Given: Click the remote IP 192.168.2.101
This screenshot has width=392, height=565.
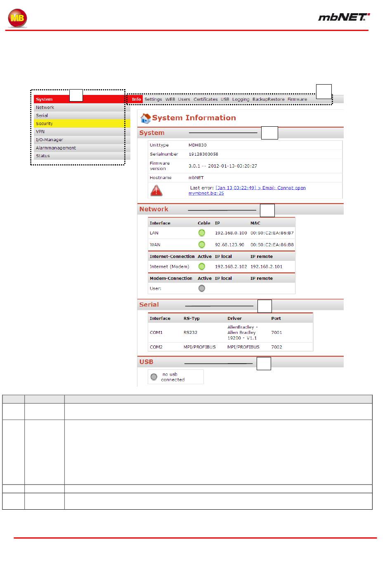Looking at the screenshot, I should click(267, 267).
